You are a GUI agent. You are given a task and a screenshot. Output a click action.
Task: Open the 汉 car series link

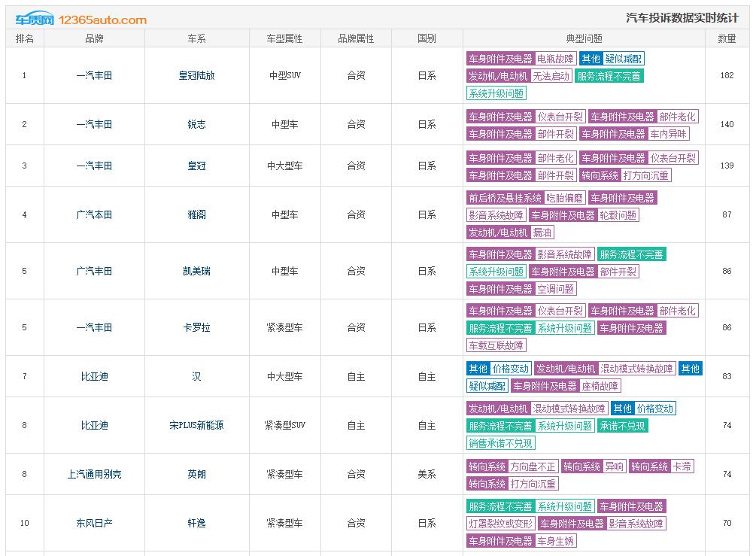(197, 377)
